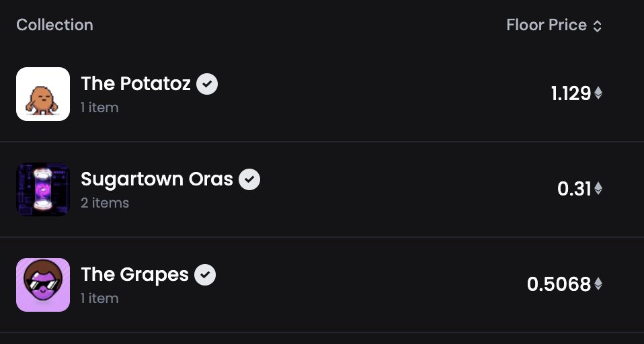Screen dimensions: 644x344
Task: Click the Collection column header
Action: pyautogui.click(x=54, y=25)
